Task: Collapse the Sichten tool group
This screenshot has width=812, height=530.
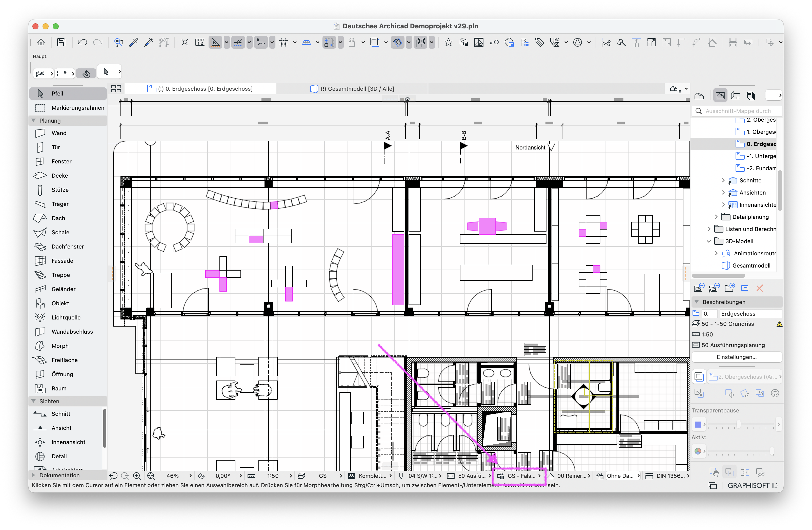Action: (x=33, y=401)
